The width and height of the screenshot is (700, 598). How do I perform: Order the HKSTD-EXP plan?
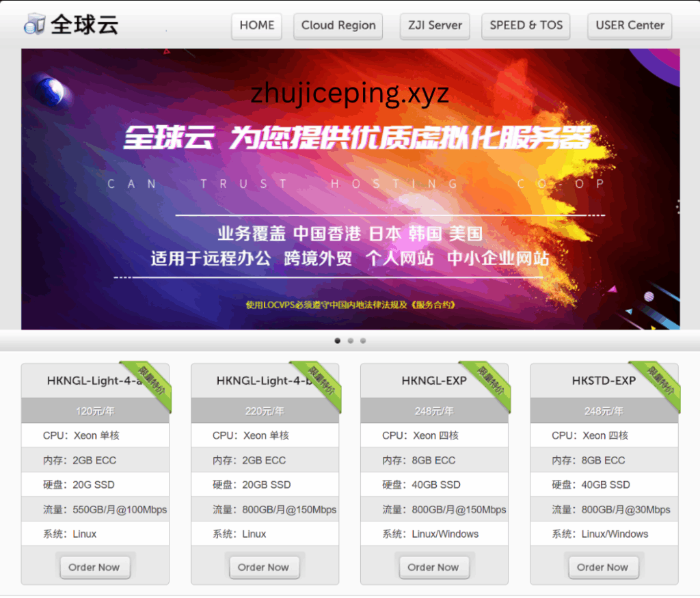603,567
